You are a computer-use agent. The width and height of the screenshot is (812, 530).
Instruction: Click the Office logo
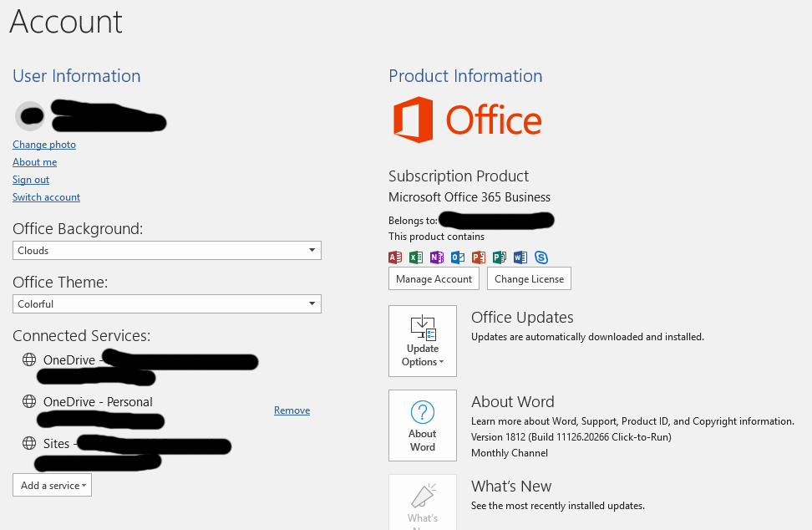pyautogui.click(x=467, y=120)
